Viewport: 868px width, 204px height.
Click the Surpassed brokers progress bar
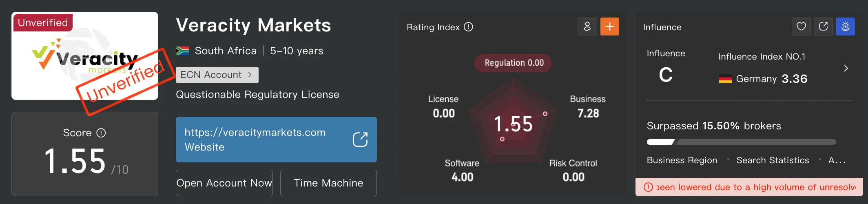click(742, 142)
